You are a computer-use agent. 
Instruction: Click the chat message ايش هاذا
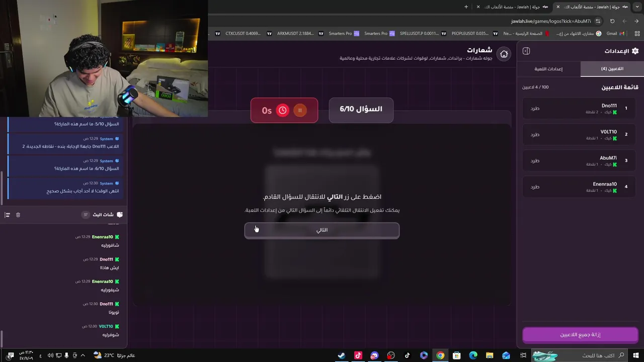[x=109, y=268]
